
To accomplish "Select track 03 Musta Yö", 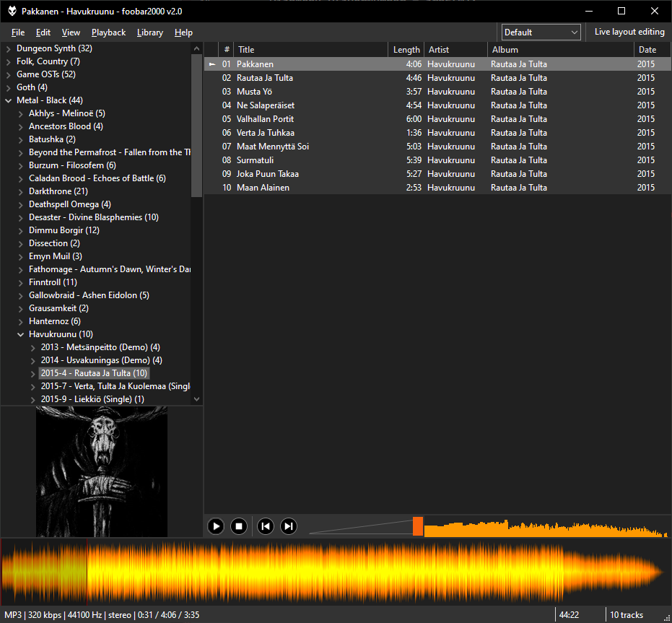I will [437, 92].
